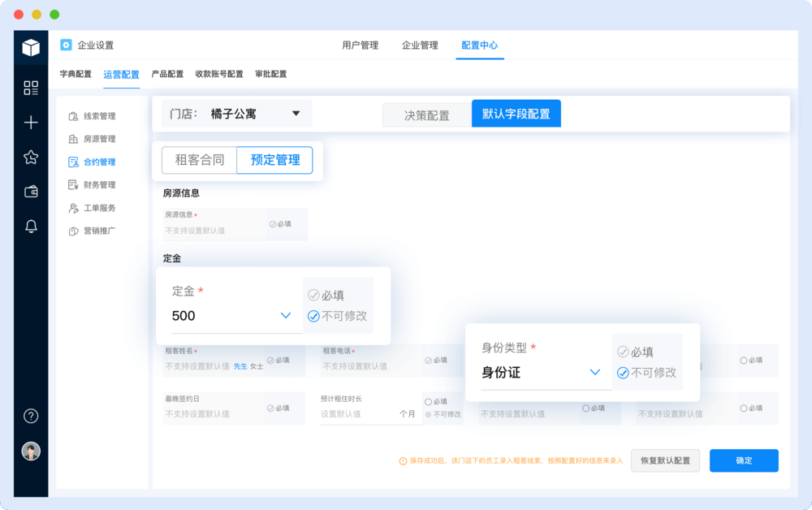Image resolution: width=812 pixels, height=510 pixels.
Task: Expand the 定金 500 dropdown chevron
Action: [285, 315]
